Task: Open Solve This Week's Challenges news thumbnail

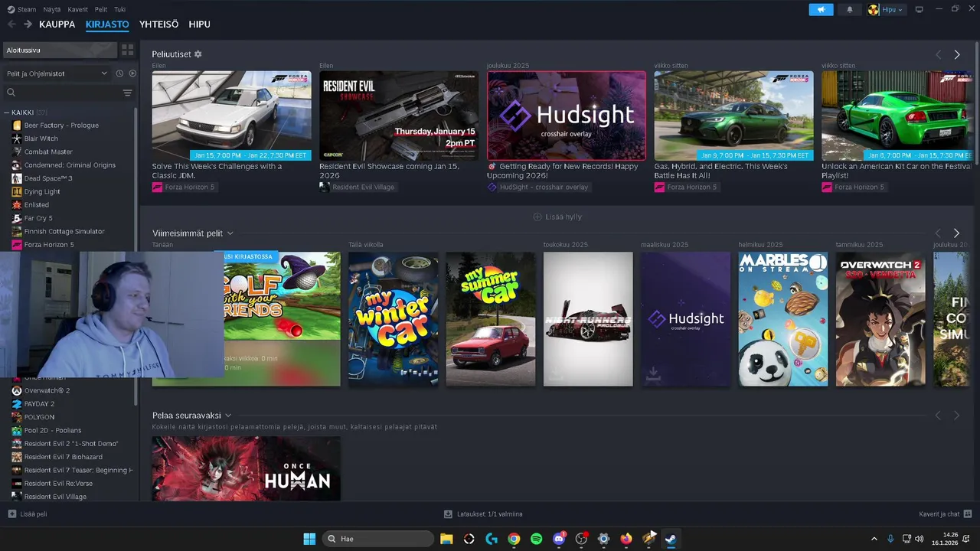Action: click(231, 116)
